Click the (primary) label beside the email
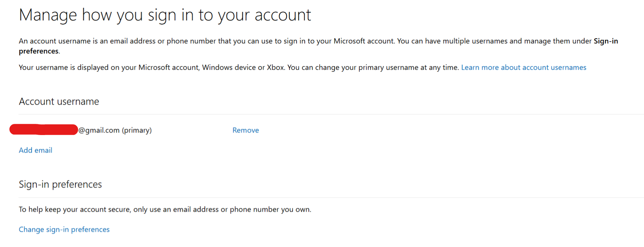 click(x=137, y=130)
